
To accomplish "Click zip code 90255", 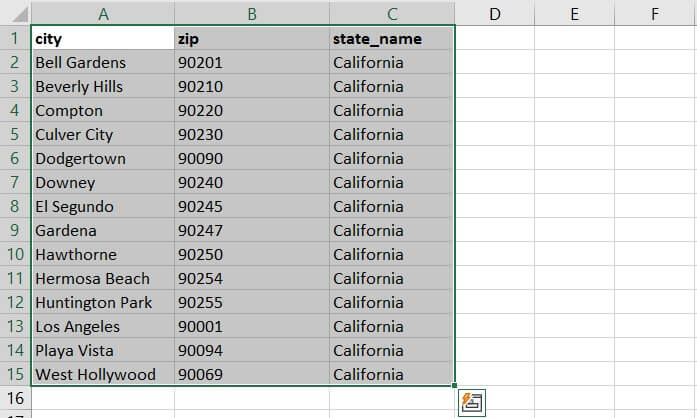I will (x=252, y=302).
